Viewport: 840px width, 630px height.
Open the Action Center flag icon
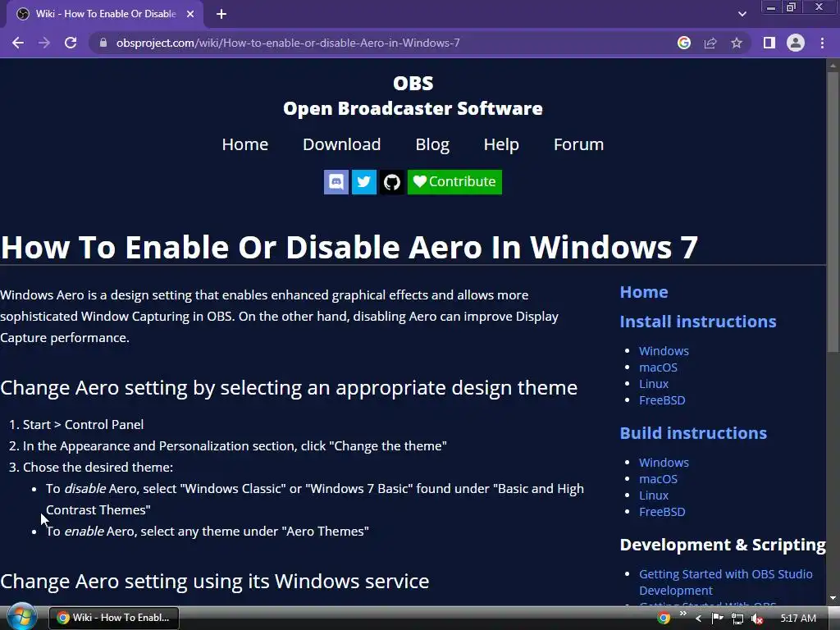tap(717, 619)
